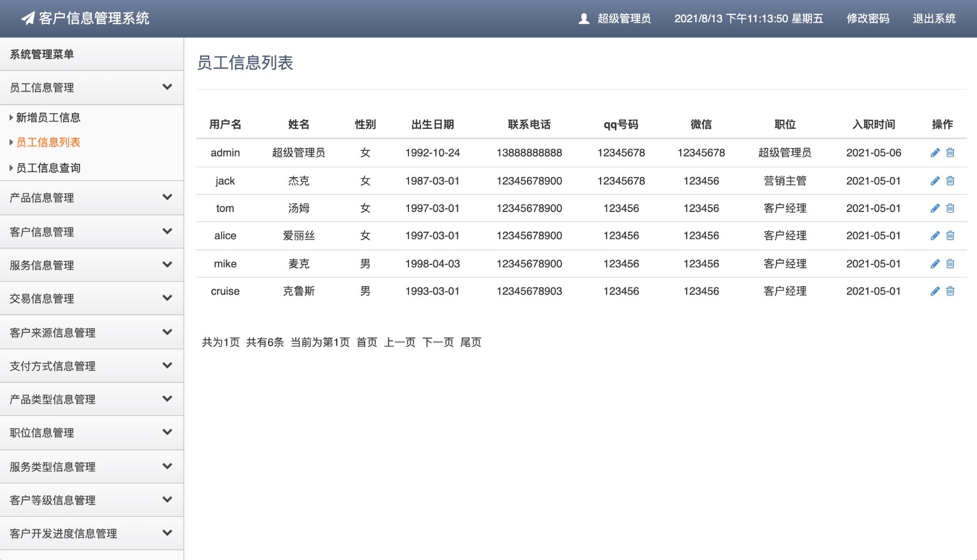The image size is (977, 560).
Task: Click phone number 13888888888
Action: coord(529,153)
